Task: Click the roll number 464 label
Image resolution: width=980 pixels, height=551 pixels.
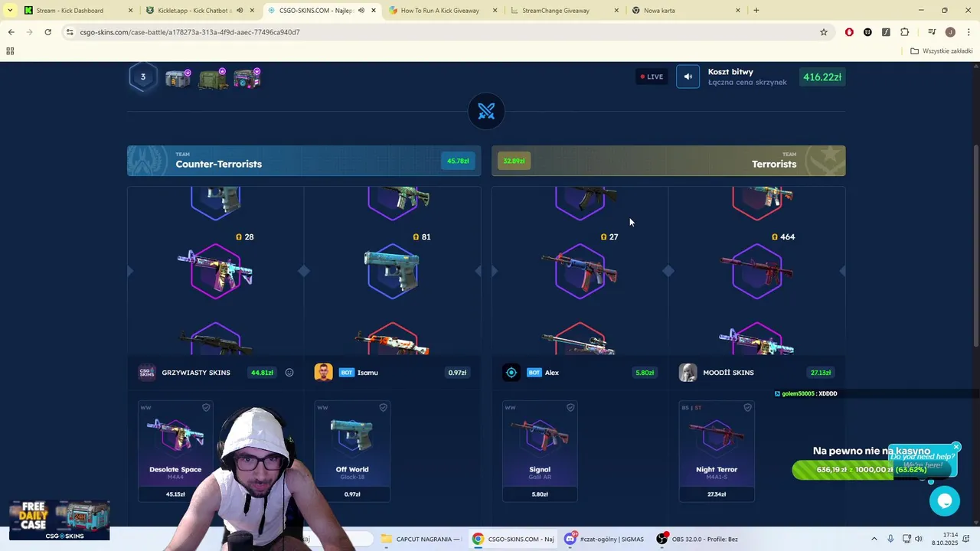Action: click(x=782, y=237)
